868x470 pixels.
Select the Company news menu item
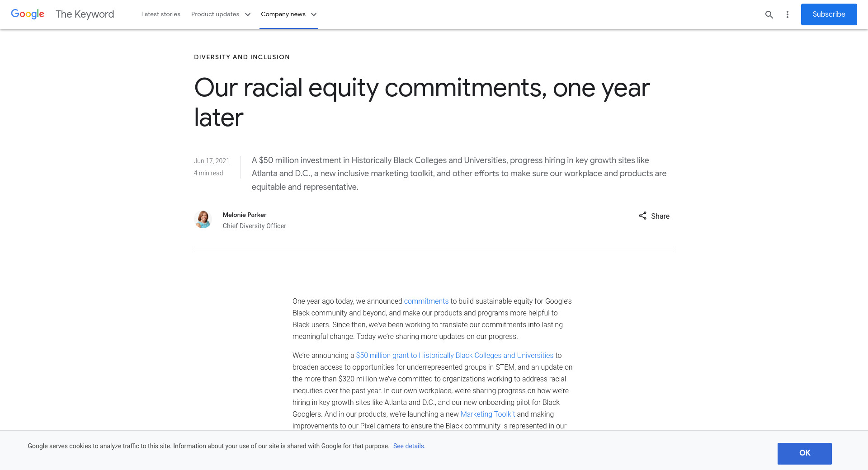coord(283,14)
